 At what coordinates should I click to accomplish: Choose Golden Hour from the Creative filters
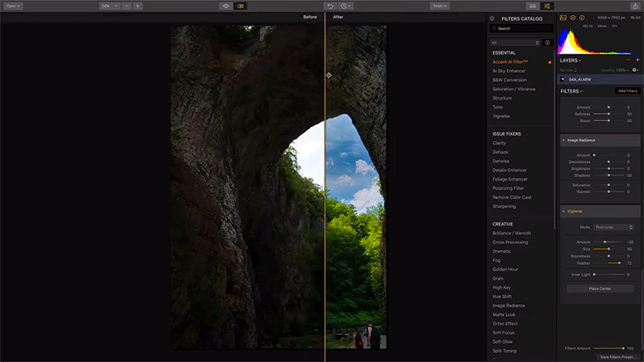tap(506, 269)
